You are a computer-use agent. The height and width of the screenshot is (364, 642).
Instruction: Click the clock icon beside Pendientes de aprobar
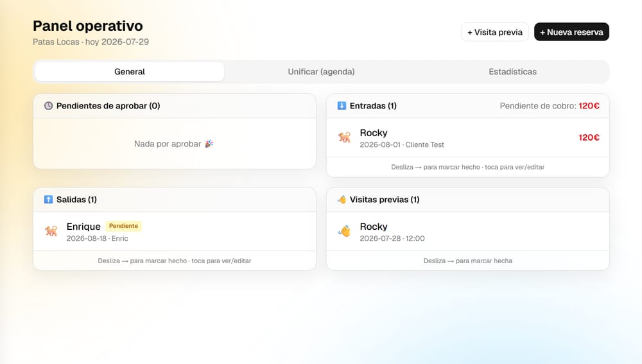(48, 106)
